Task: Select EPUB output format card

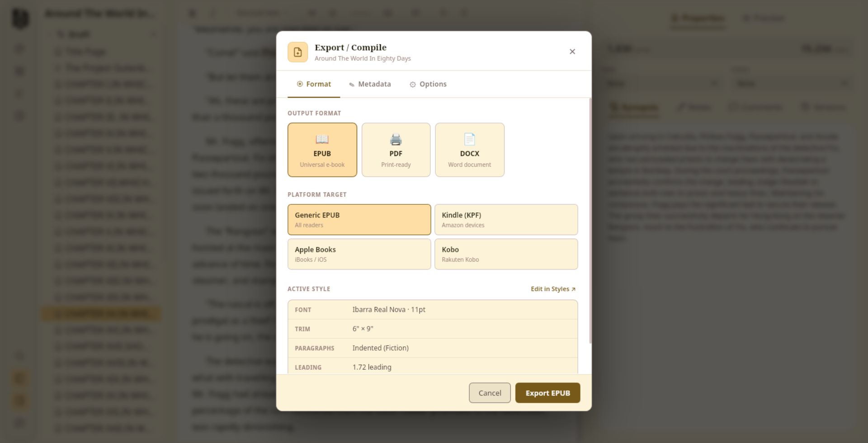Action: 322,150
